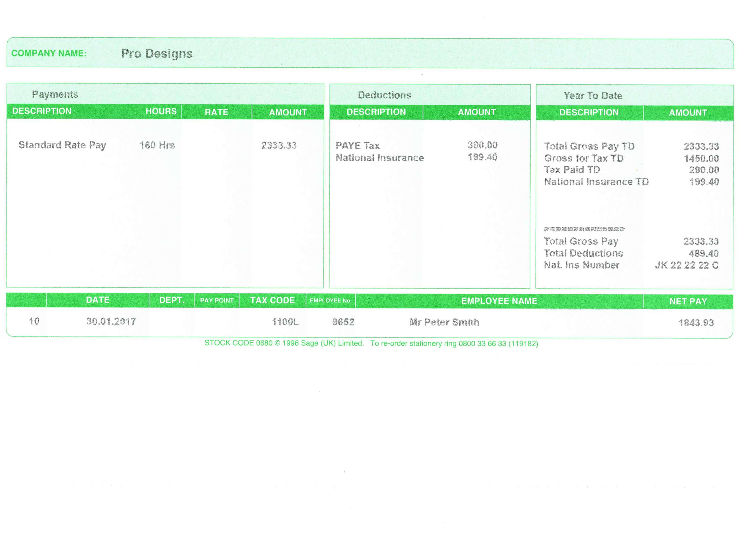This screenshot has width=756, height=535.
Task: Click the Tax Paid TD label
Action: [x=572, y=170]
